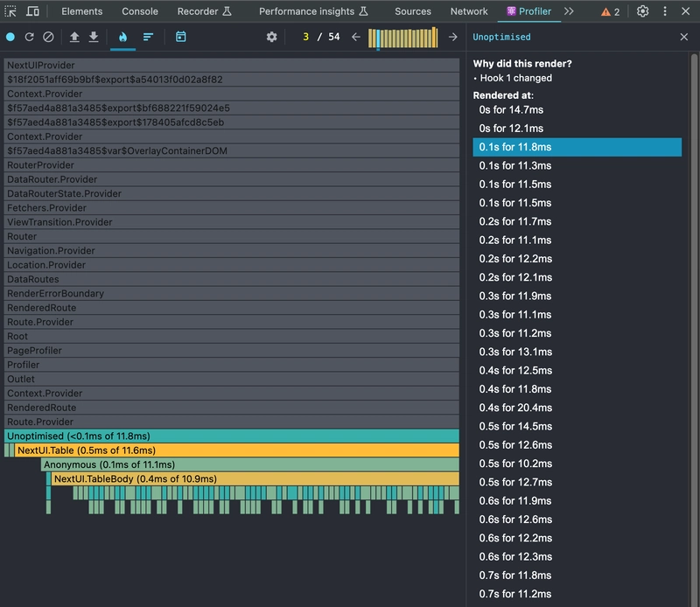The image size is (700, 607).
Task: Save profile using download icon
Action: point(94,38)
